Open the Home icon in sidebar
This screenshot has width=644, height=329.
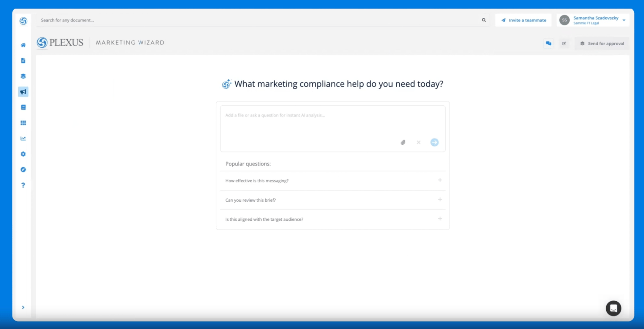pyautogui.click(x=23, y=45)
